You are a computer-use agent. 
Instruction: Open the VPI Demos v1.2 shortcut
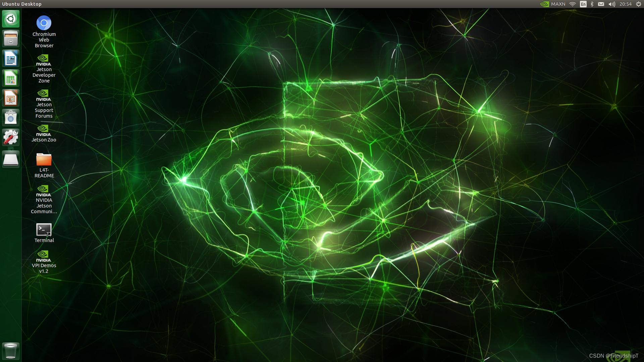(44, 256)
